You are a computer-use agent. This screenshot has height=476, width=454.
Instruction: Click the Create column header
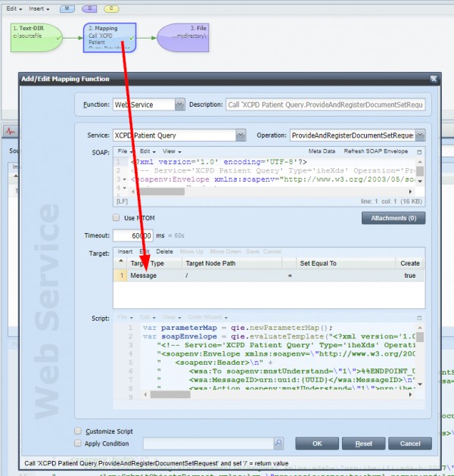pos(410,263)
